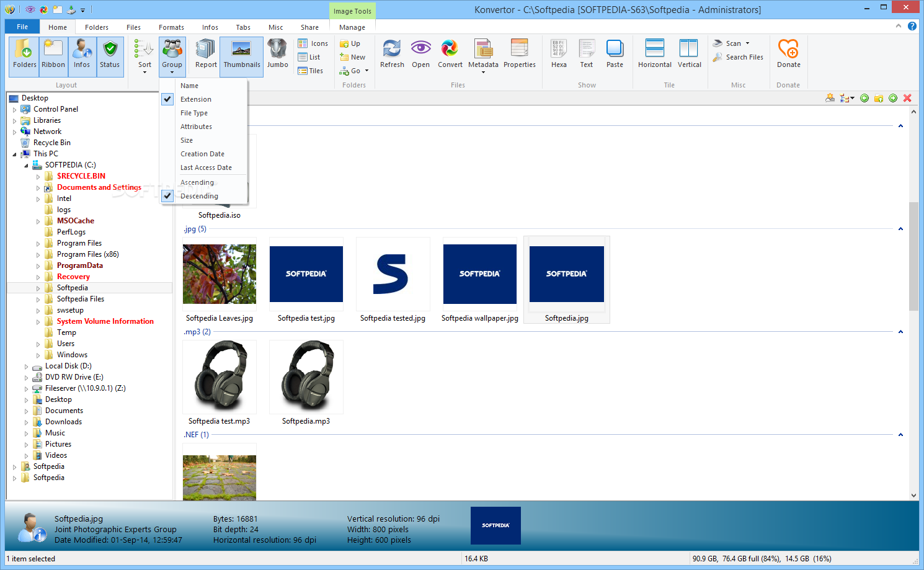The width and height of the screenshot is (924, 570).
Task: Click the Donate heart icon
Action: coord(789,49)
